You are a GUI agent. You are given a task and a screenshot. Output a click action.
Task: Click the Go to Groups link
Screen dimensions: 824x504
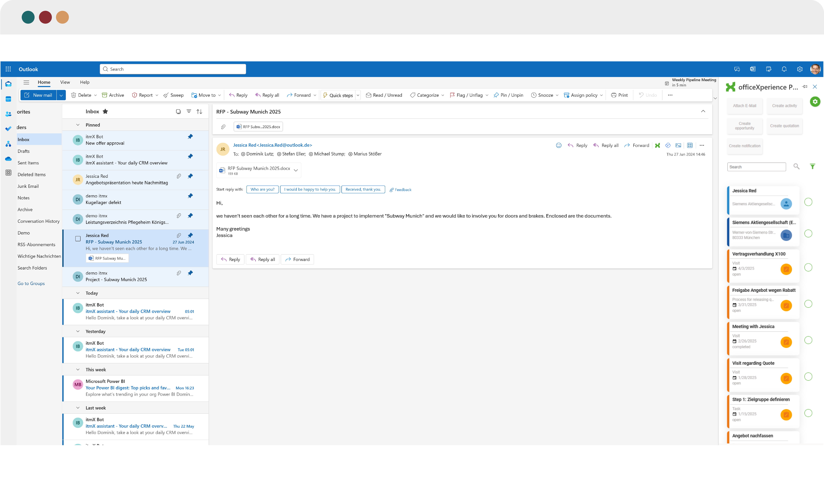coord(31,283)
